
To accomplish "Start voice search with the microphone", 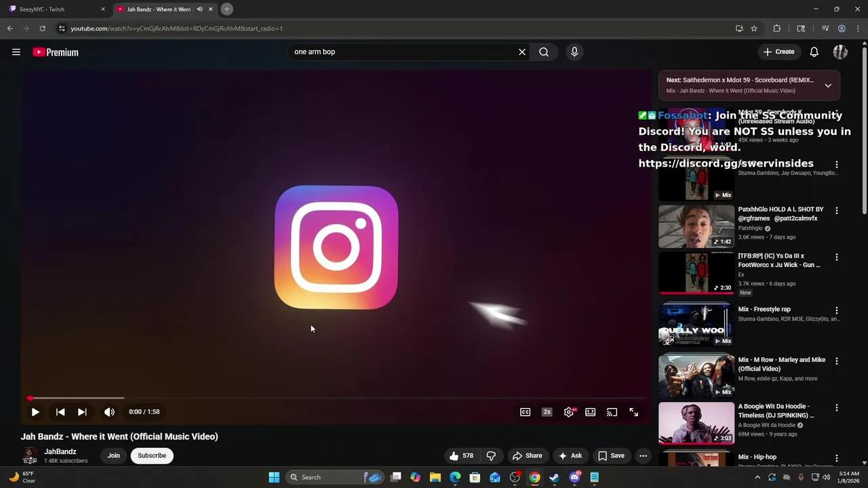I will 574,52.
